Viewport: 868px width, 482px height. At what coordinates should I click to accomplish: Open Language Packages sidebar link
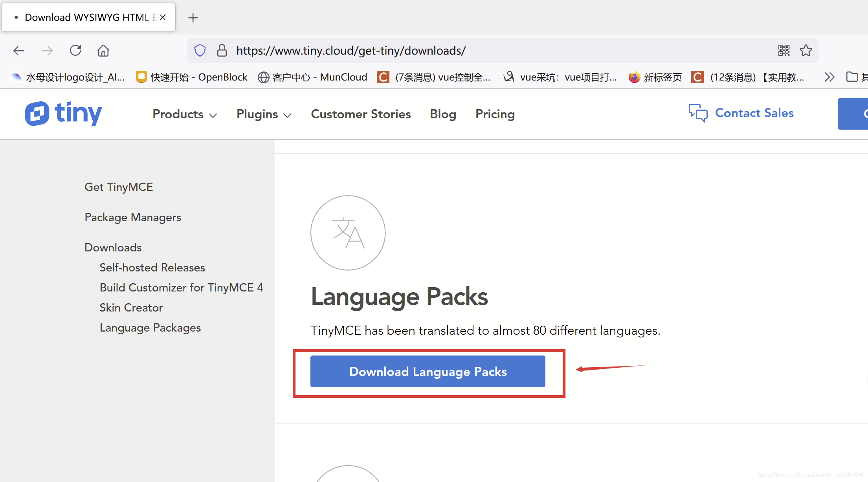tap(150, 328)
